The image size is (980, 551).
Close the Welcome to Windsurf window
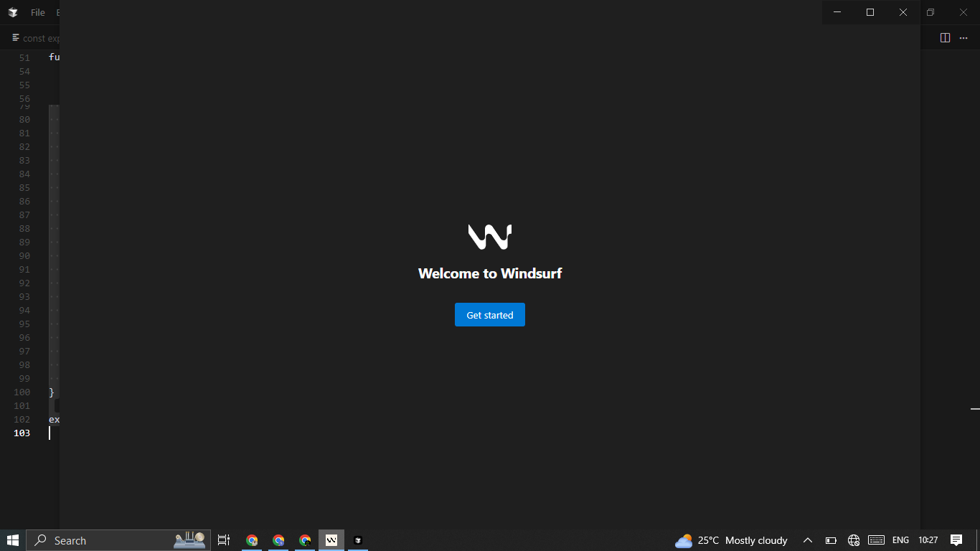click(903, 12)
